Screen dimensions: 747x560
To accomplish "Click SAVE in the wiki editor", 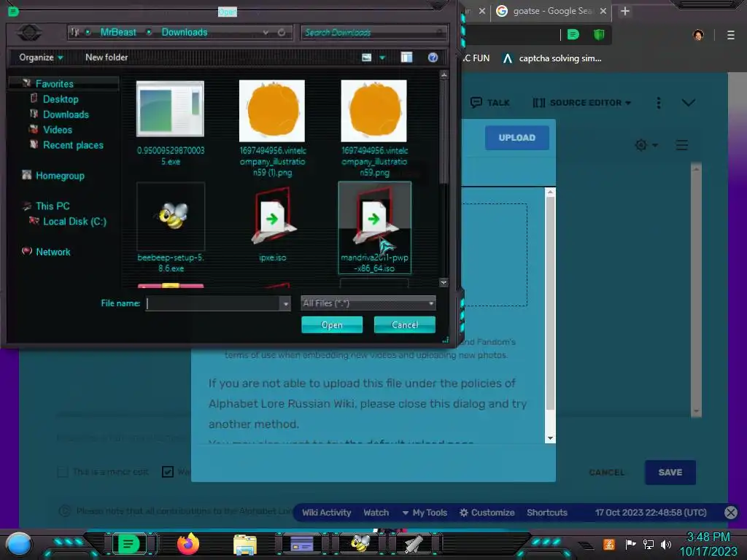I will [x=670, y=472].
